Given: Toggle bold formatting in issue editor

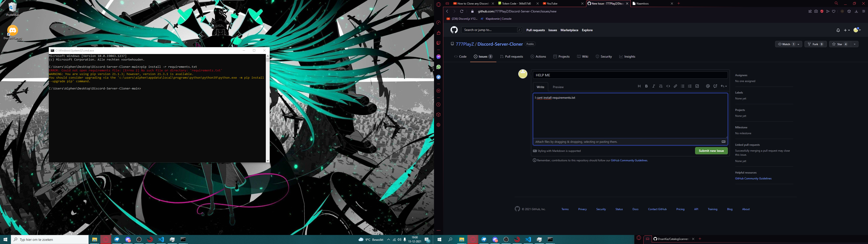Looking at the screenshot, I should click(646, 86).
